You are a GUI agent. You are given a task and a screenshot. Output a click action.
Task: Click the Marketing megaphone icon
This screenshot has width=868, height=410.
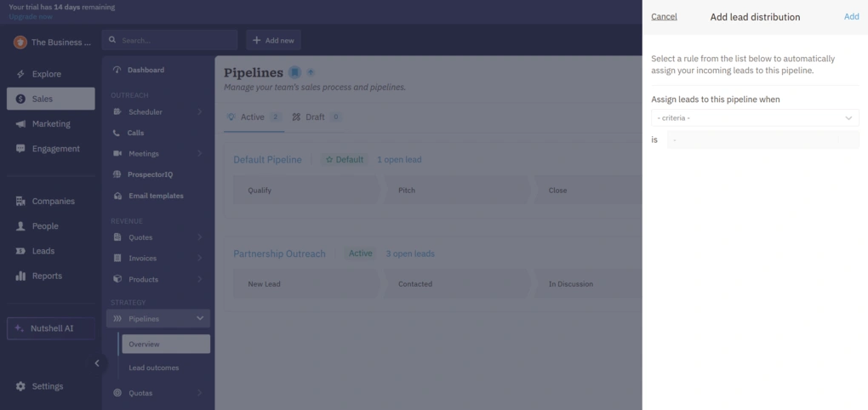pos(20,124)
